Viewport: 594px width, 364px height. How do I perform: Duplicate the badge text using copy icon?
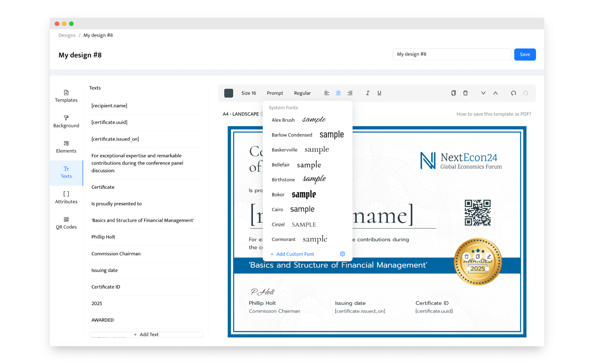[478, 256]
